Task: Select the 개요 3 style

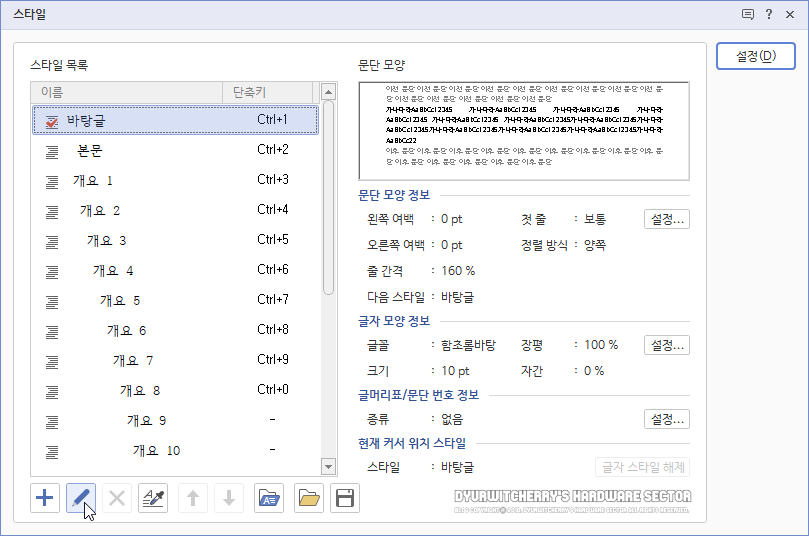Action: [175, 240]
